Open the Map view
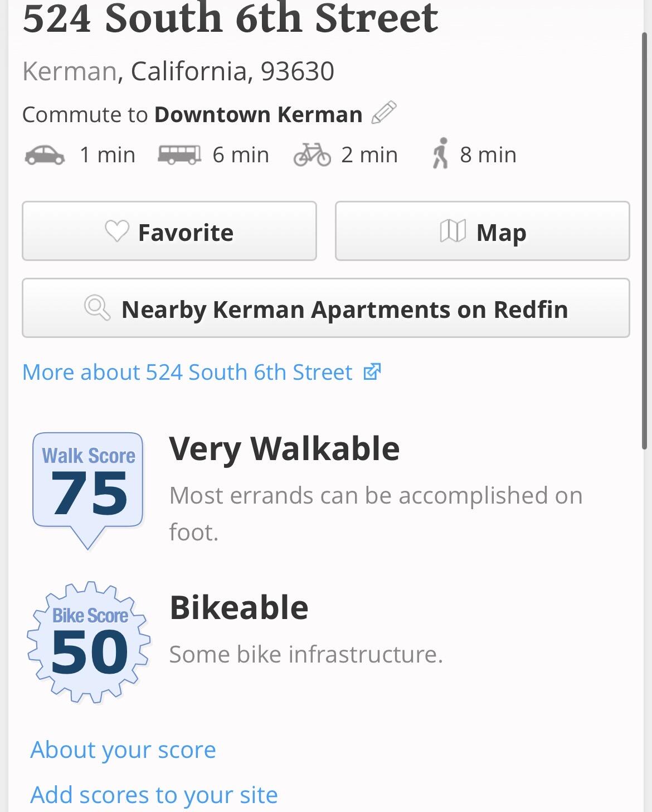 [482, 231]
